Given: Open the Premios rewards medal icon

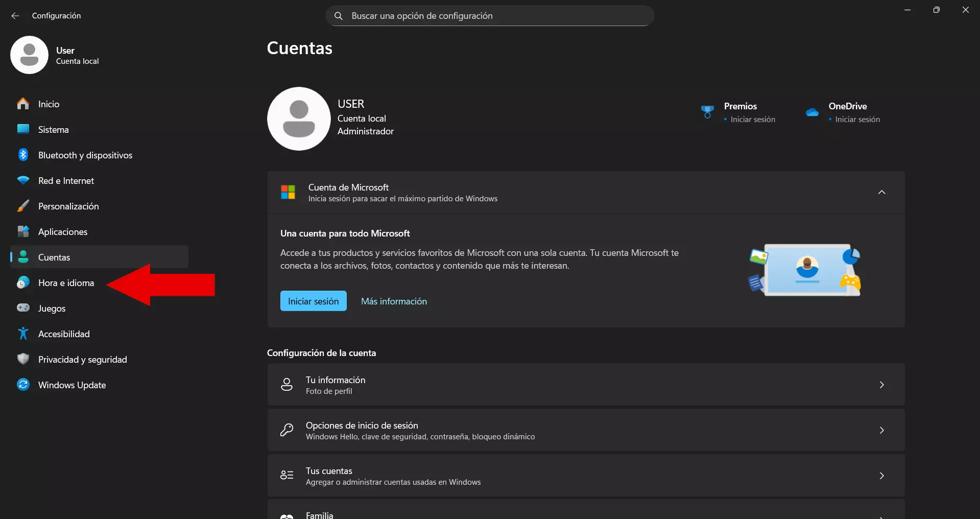Looking at the screenshot, I should coord(707,112).
